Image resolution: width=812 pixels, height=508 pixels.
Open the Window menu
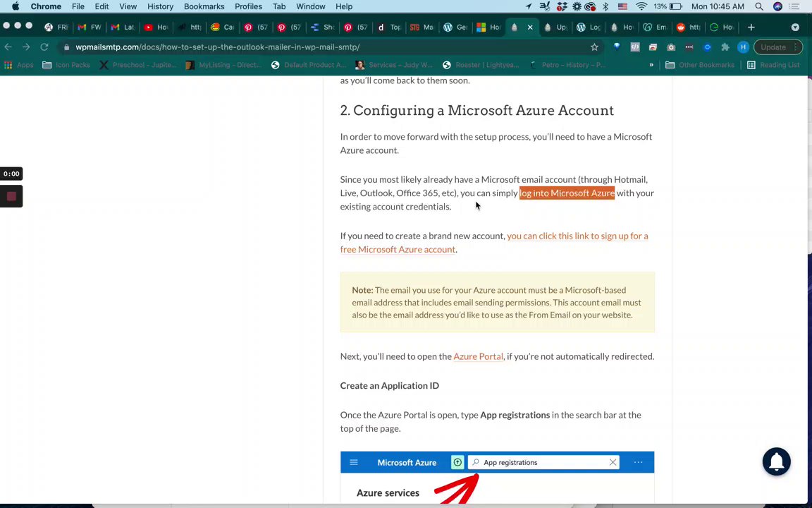[311, 6]
